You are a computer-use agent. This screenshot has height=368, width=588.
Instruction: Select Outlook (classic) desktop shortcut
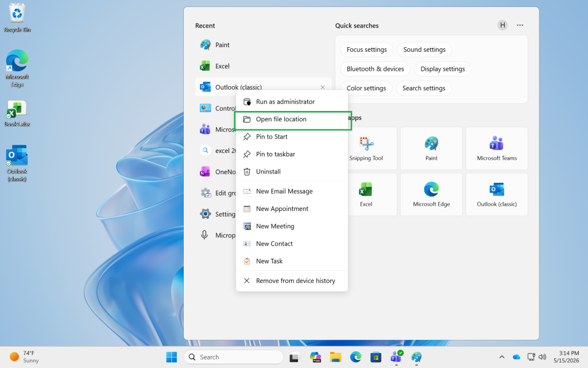click(17, 163)
